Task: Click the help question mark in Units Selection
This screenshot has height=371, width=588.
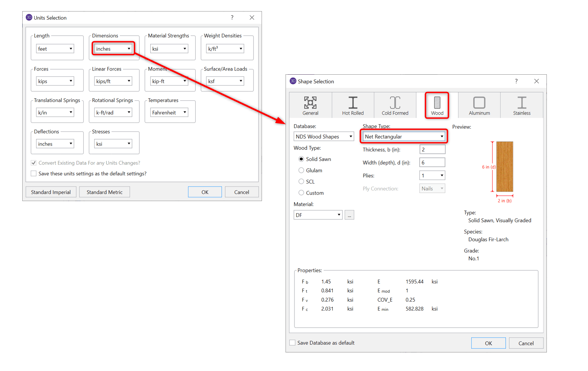Action: [x=232, y=18]
